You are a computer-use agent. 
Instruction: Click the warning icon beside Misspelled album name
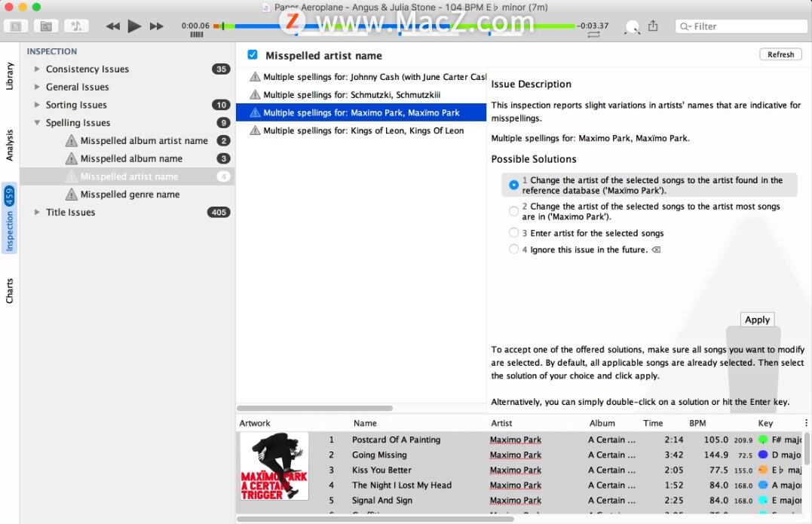[x=72, y=158]
